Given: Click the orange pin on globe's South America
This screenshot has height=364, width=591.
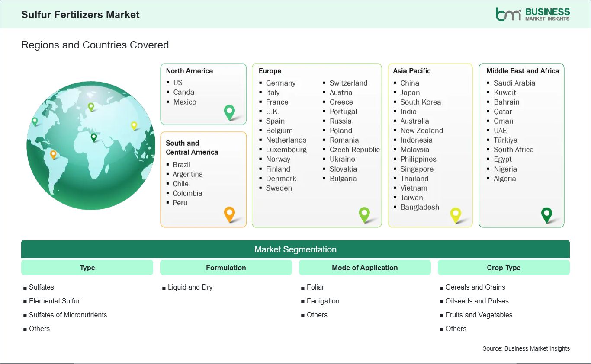Looking at the screenshot, I should 53,154.
